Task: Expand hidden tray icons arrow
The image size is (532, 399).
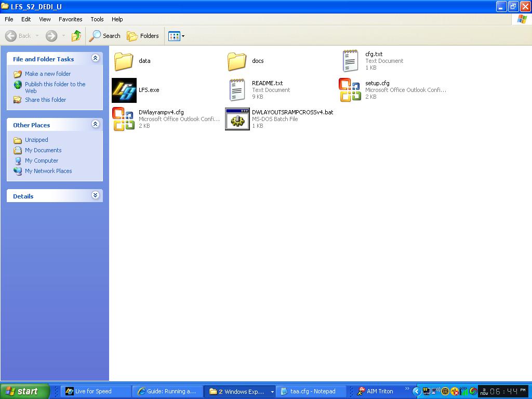Action: (416, 391)
